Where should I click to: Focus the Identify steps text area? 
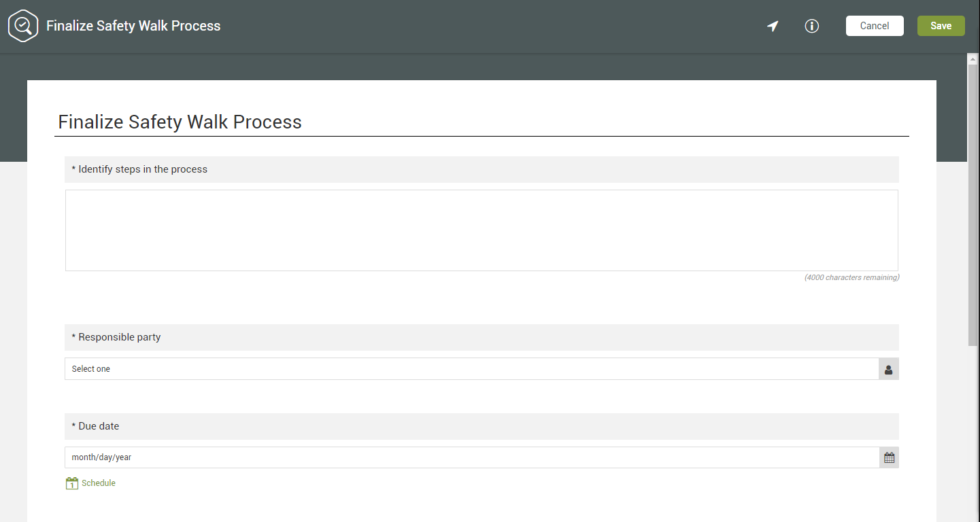click(x=481, y=230)
